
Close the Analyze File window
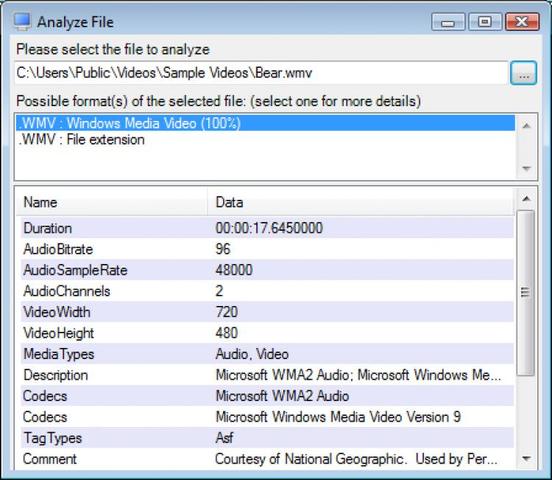click(x=522, y=22)
